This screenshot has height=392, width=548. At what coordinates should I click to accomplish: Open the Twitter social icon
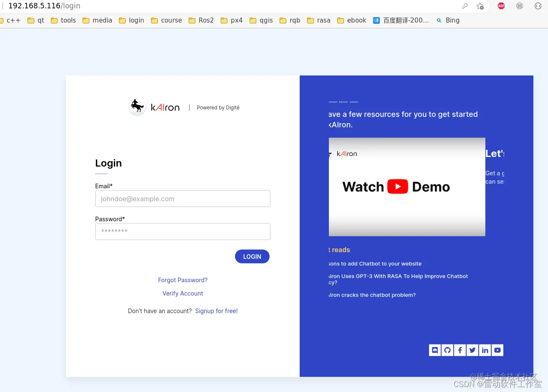pos(472,350)
